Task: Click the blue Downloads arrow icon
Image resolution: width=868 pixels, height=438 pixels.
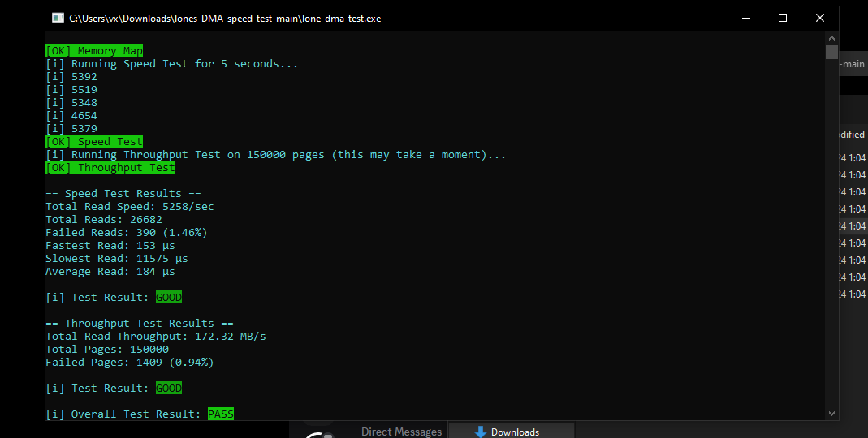Action: 481,432
